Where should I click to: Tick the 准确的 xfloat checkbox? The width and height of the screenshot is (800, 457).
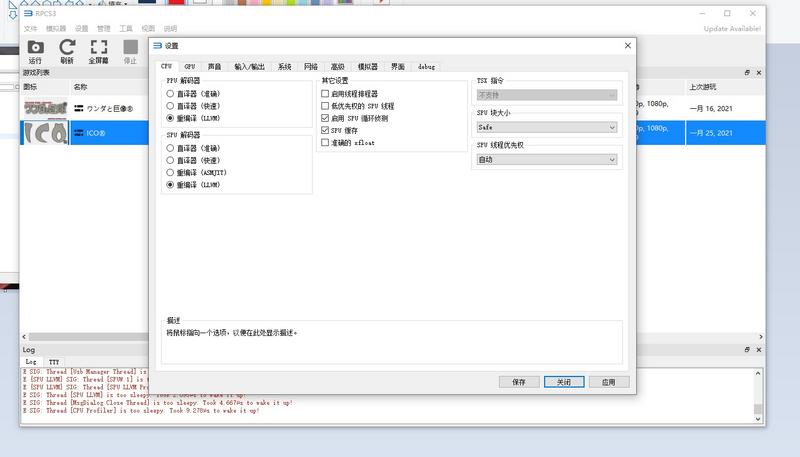325,143
